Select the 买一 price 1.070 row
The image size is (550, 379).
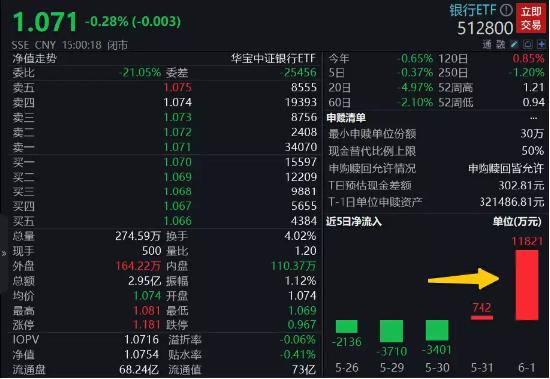tap(165, 162)
